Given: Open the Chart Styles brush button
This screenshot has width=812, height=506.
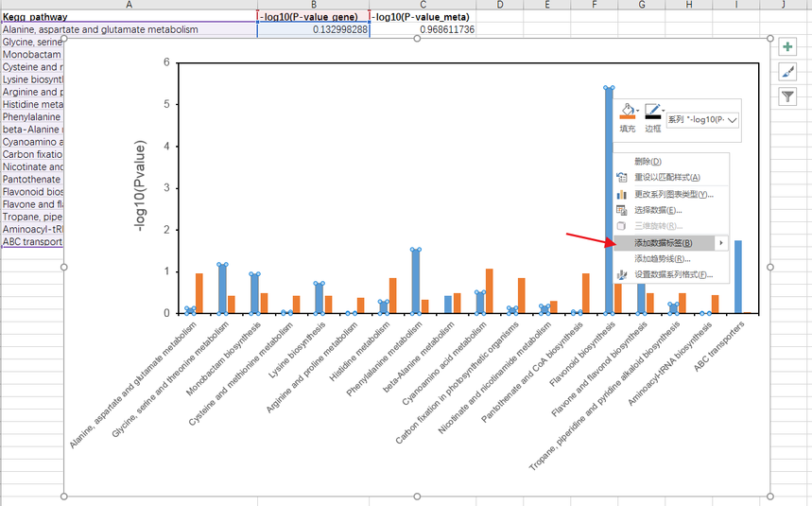Looking at the screenshot, I should point(787,72).
